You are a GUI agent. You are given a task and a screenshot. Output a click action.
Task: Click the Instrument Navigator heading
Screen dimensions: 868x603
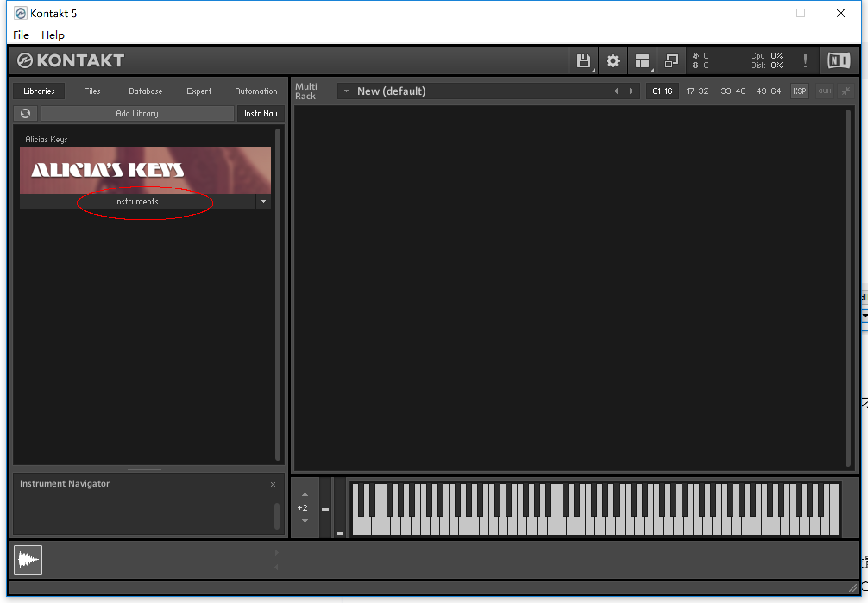coord(65,484)
